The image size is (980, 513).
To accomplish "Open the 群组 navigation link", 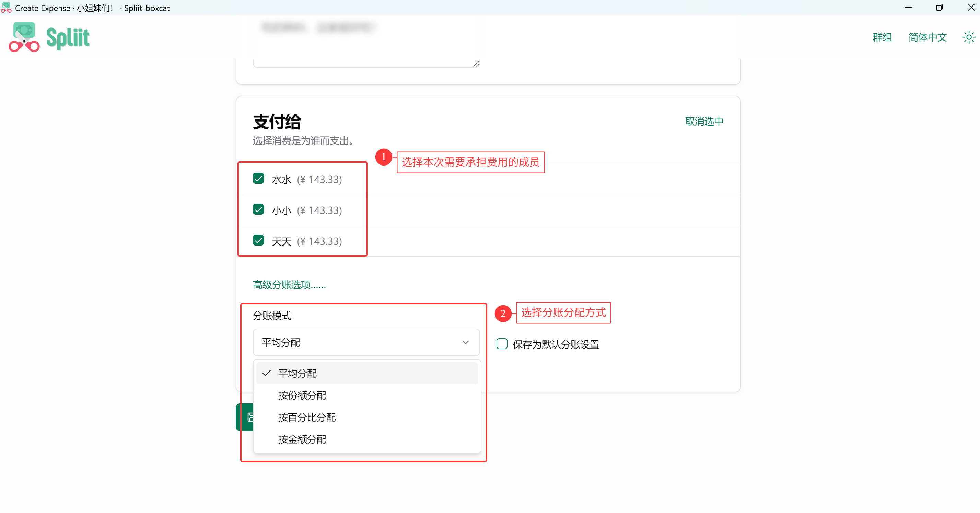I will (882, 37).
